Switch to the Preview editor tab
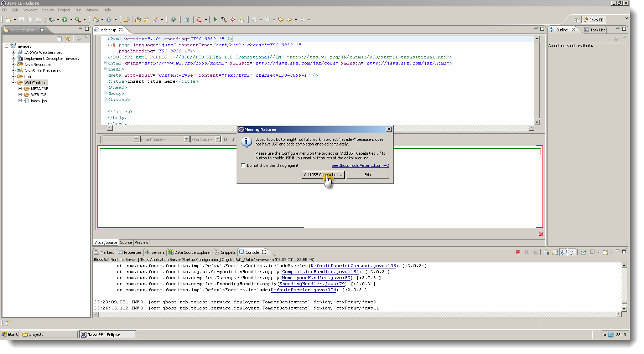The image size is (644, 354). (141, 242)
